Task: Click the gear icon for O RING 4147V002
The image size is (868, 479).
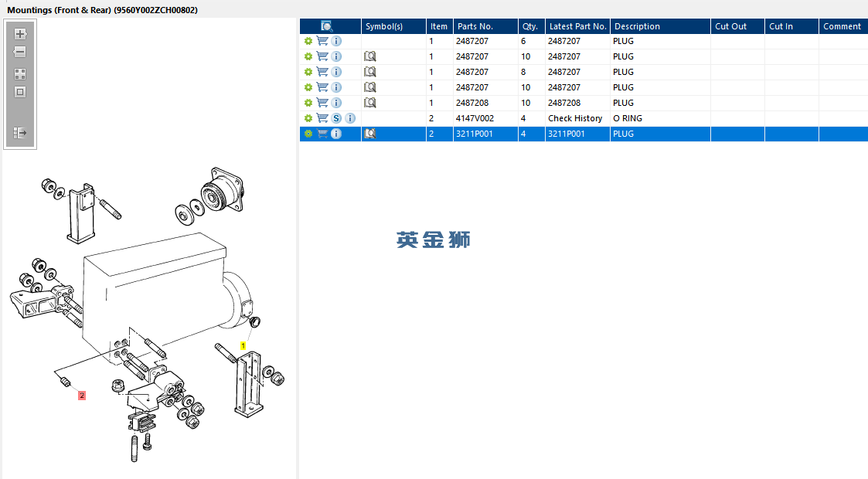Action: click(308, 118)
